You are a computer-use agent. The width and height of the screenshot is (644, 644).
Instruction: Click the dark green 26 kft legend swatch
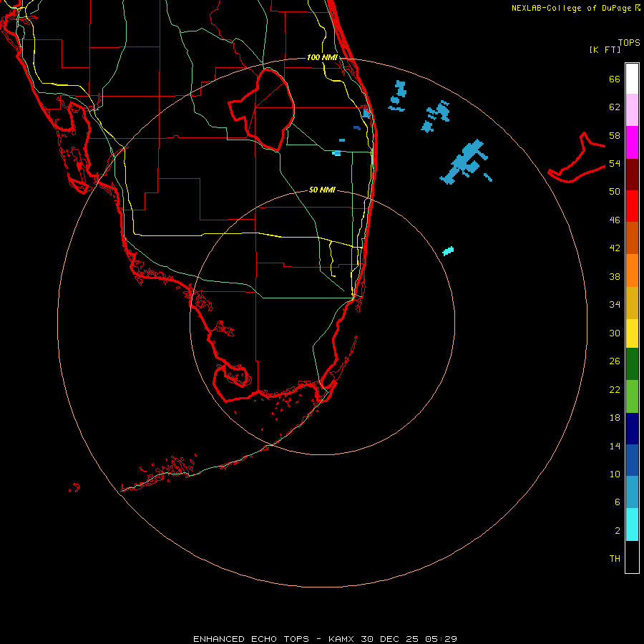point(632,364)
